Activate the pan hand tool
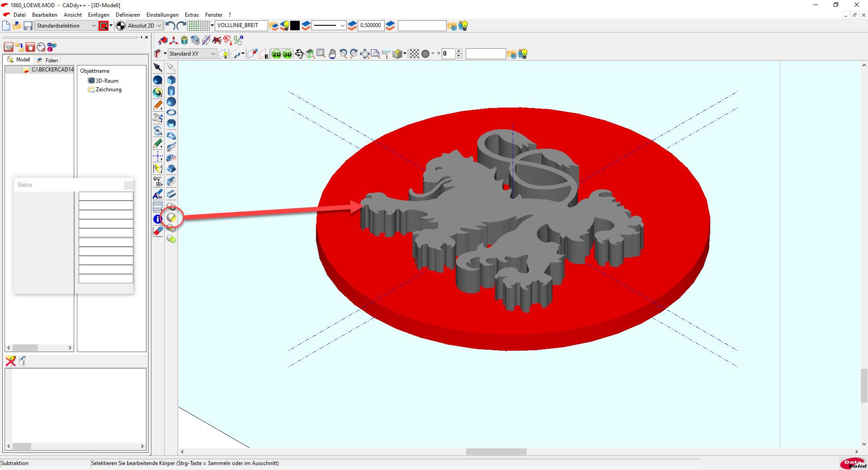Screen dimensions: 868x470 point(332,54)
